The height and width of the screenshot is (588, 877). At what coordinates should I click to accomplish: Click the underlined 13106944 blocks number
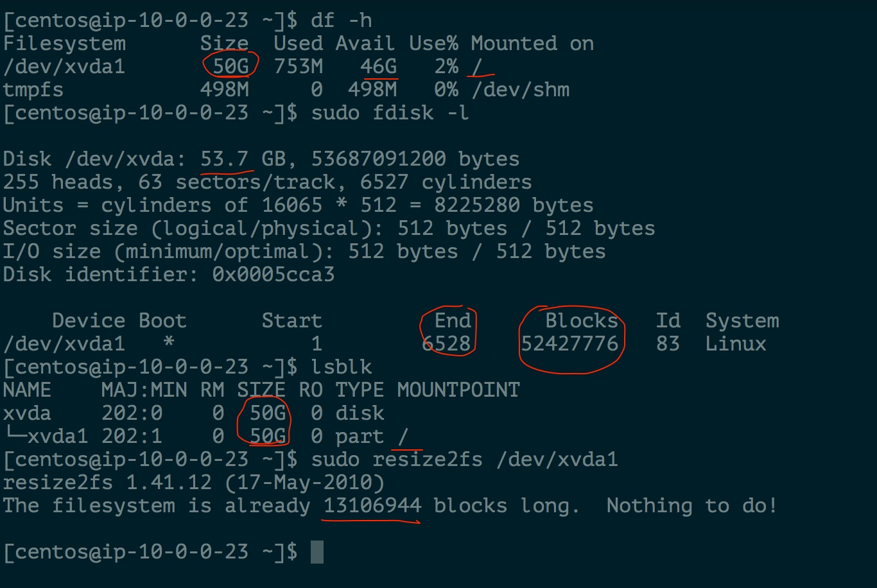[372, 505]
